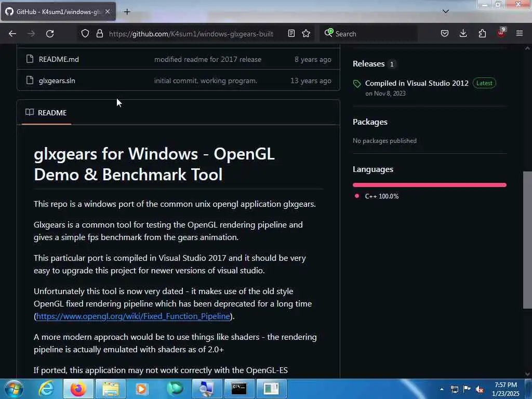Open the tracking protection shield icon
This screenshot has height=399, width=532.
point(85,33)
